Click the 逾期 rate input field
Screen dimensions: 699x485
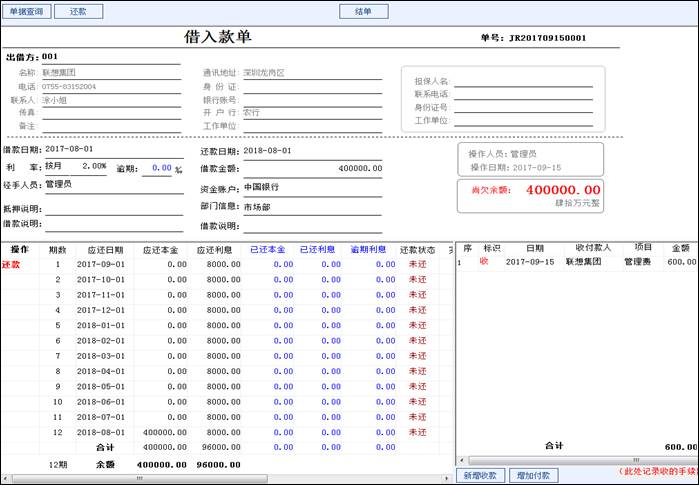pos(157,168)
